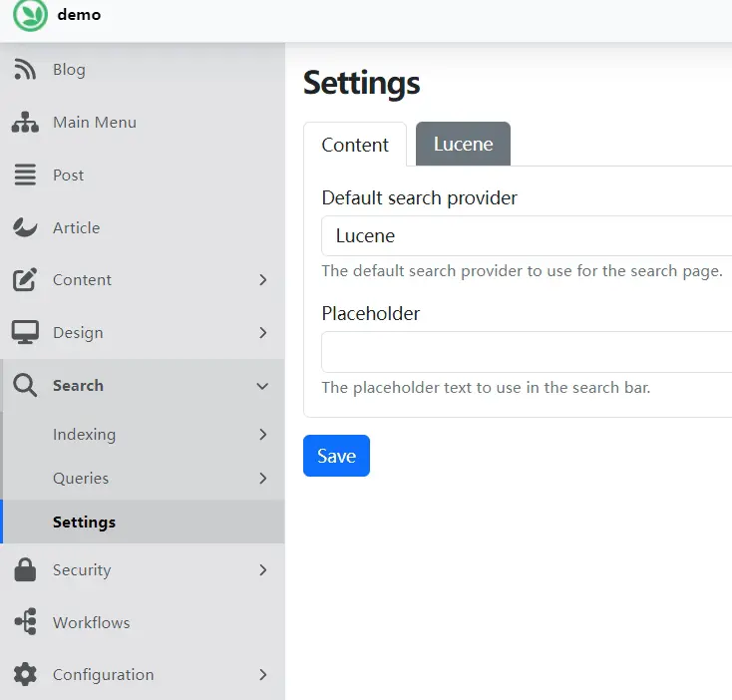732x700 pixels.
Task: Open the Default search provider dropdown
Action: click(527, 236)
